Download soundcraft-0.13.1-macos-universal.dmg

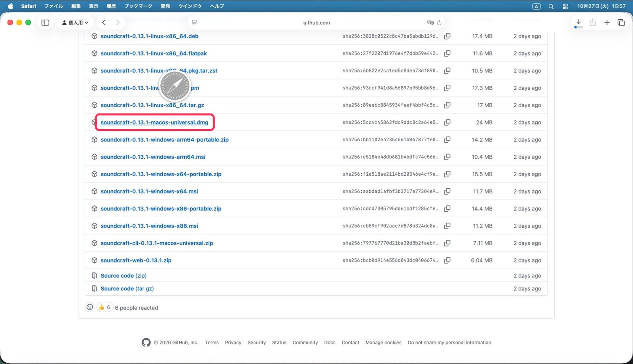coord(154,122)
